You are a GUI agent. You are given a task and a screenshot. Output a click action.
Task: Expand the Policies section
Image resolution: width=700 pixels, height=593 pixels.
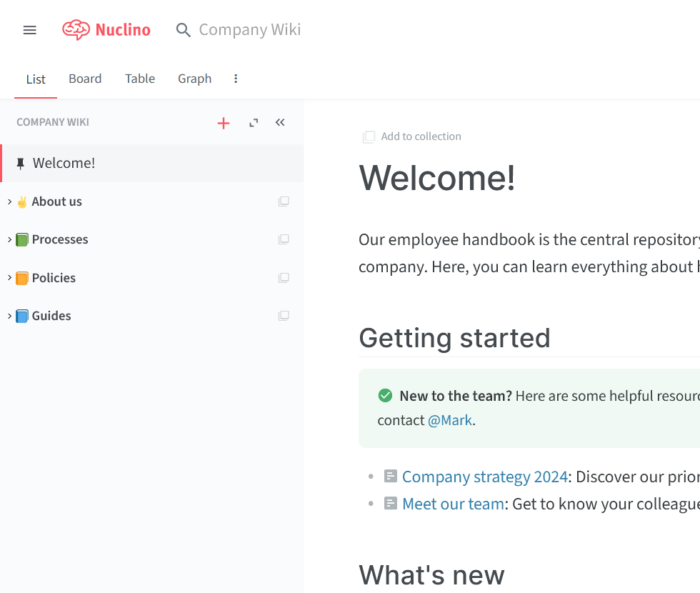pos(9,277)
